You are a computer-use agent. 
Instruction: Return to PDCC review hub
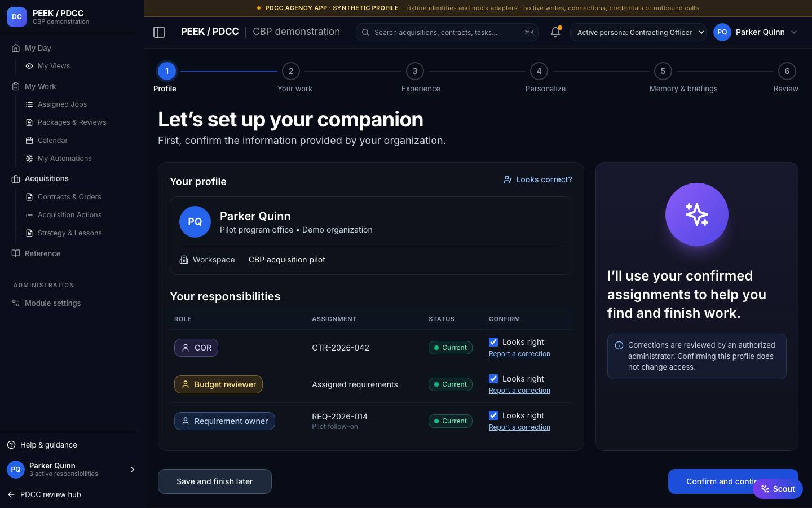click(50, 494)
